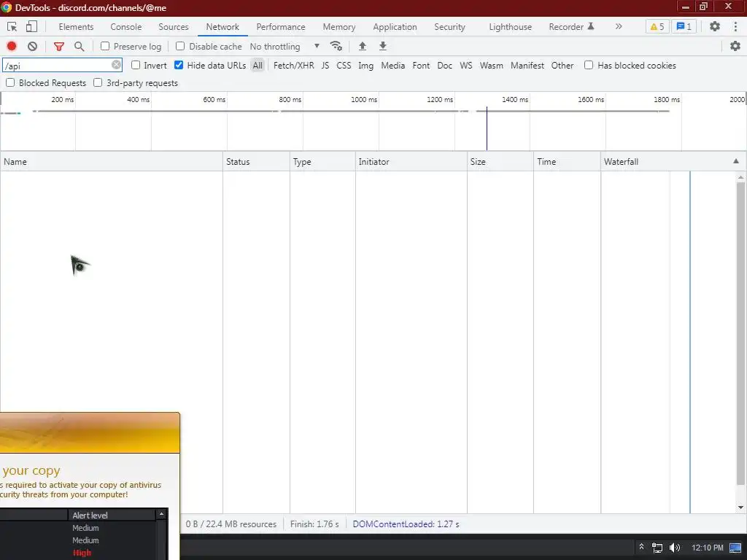Screen dimensions: 747x560
Task: Switch to the Console tab
Action: [x=125, y=27]
